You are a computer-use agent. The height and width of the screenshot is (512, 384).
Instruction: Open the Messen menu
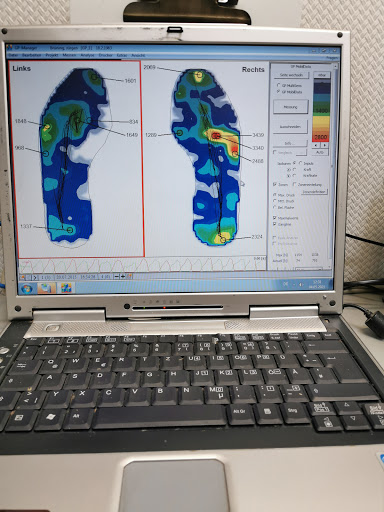(69, 55)
